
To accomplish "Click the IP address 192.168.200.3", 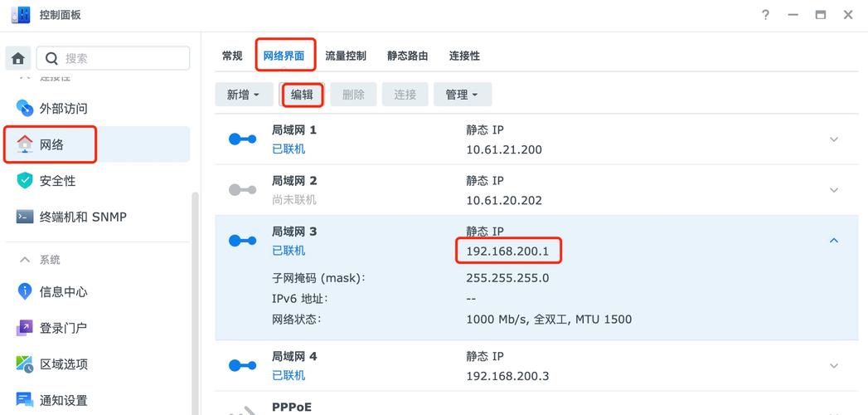I will point(507,376).
